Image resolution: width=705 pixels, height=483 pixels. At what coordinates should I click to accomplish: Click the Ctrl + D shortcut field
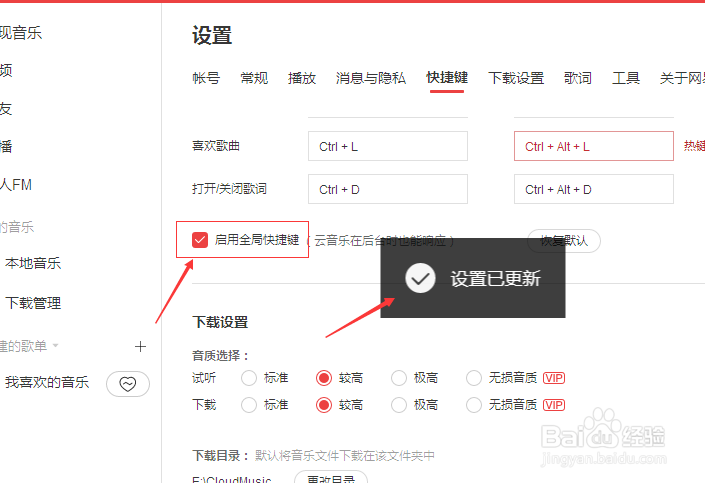[x=388, y=189]
